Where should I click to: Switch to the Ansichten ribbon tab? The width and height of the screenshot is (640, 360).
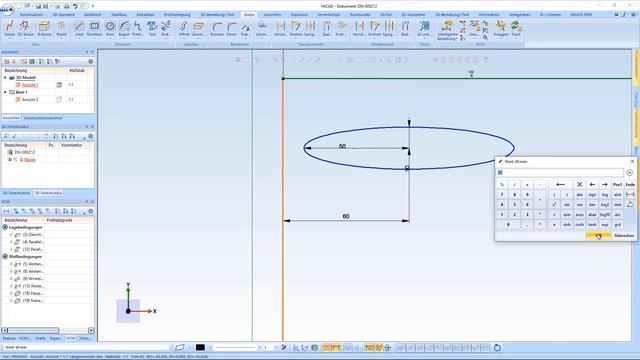pyautogui.click(x=272, y=15)
